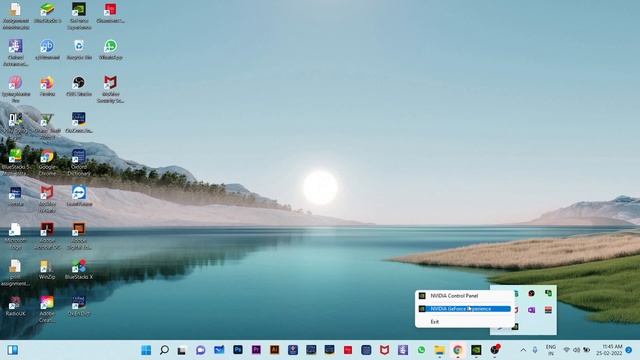Screen dimensions: 640x360
Task: Select the red icon in first desktop row
Action: coord(110,12)
